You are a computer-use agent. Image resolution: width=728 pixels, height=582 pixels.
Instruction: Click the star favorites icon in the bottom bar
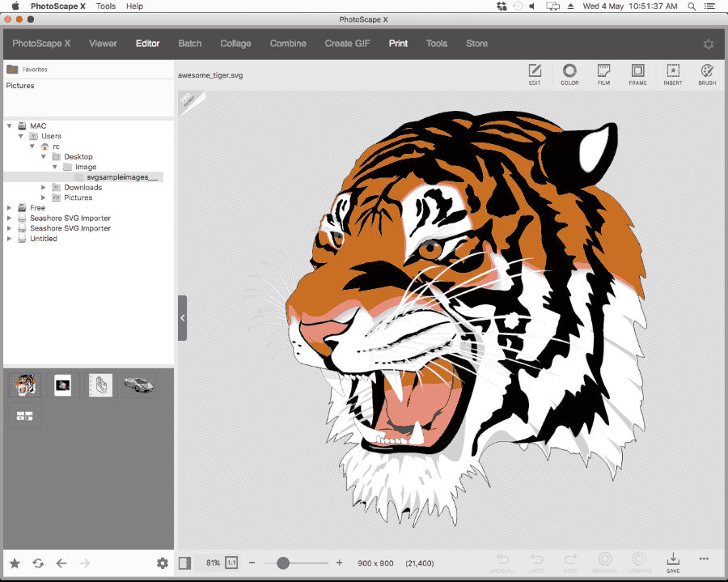coord(15,563)
